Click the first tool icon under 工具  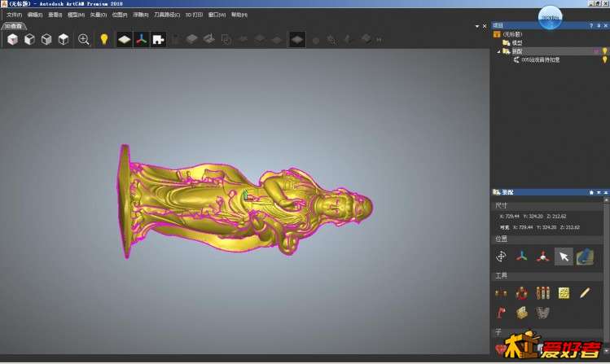coord(501,293)
